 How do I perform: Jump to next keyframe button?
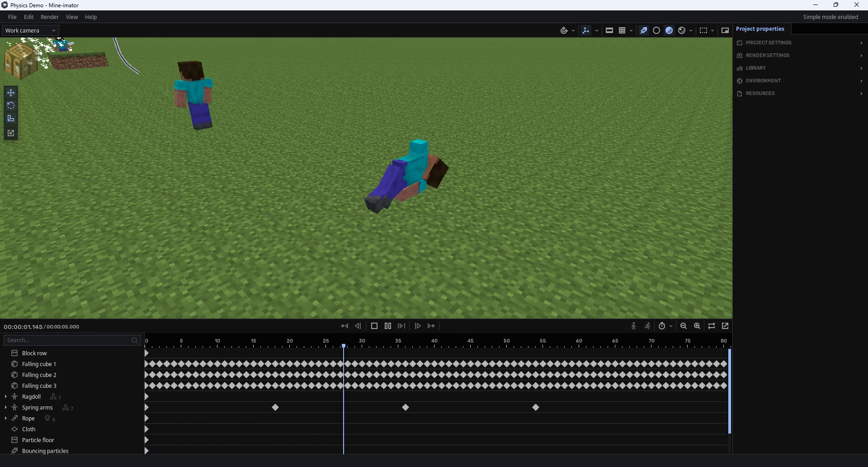coord(431,326)
